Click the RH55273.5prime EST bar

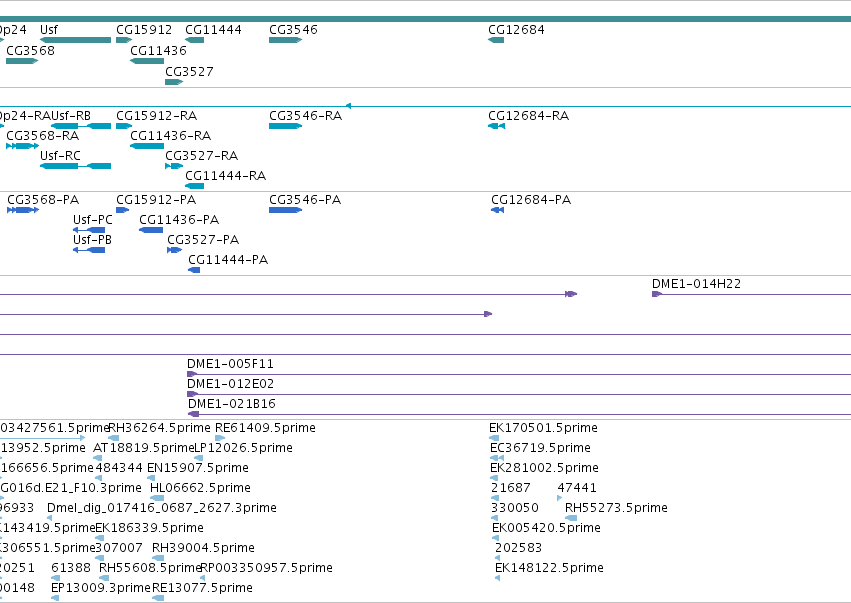571,518
